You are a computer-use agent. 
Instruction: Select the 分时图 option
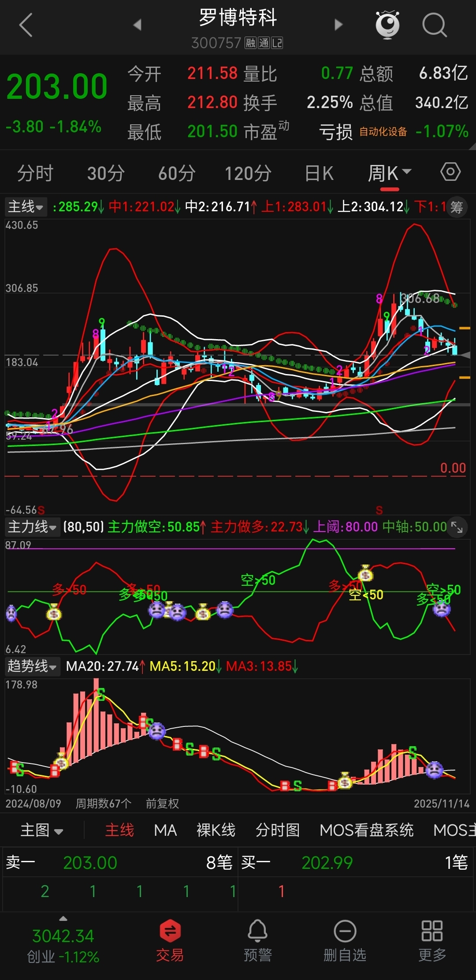pos(278,830)
